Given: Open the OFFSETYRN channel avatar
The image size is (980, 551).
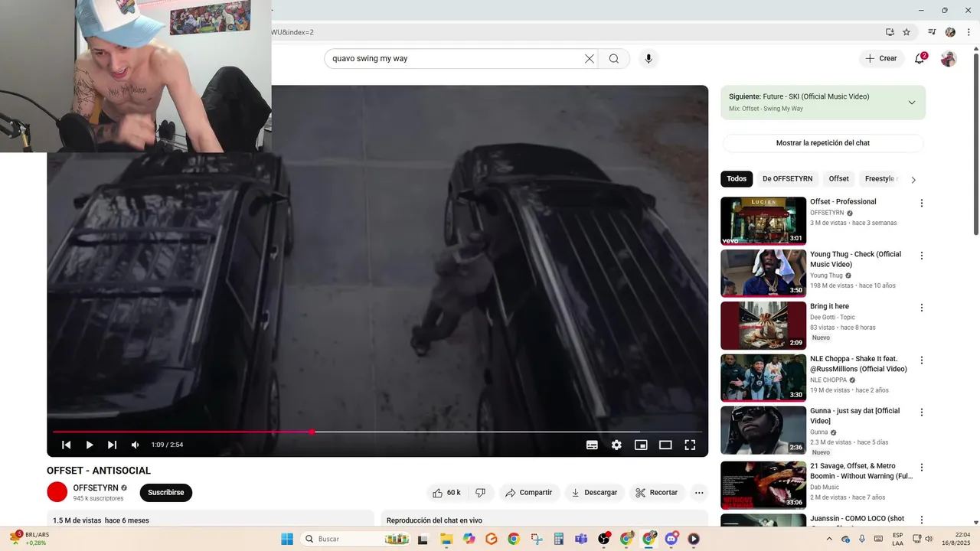Looking at the screenshot, I should [57, 492].
